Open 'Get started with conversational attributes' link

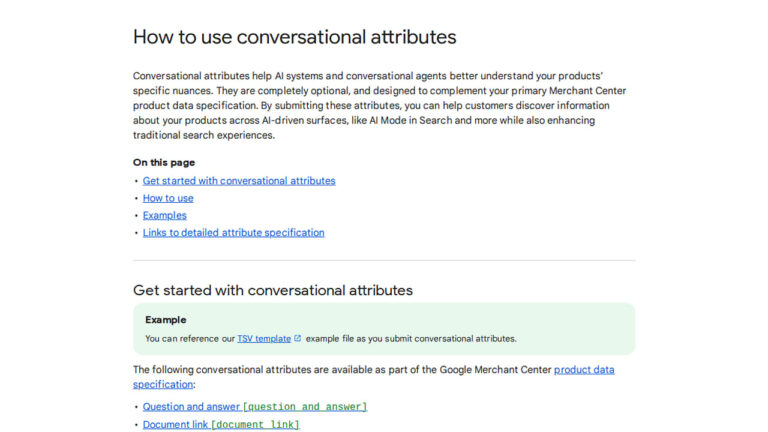coord(239,181)
